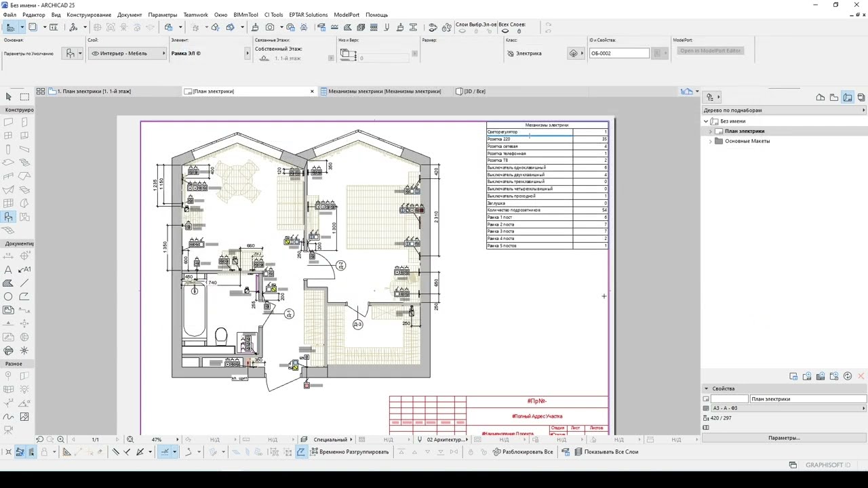Select the Arrow tool in toolbox
Viewport: 868px width, 488px height.
8,97
